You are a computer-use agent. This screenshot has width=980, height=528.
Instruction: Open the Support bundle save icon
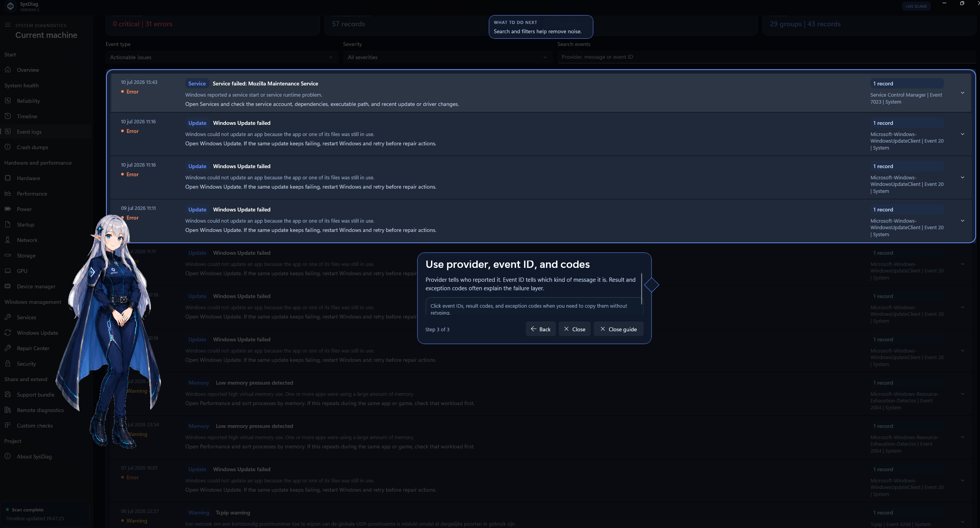(x=8, y=394)
